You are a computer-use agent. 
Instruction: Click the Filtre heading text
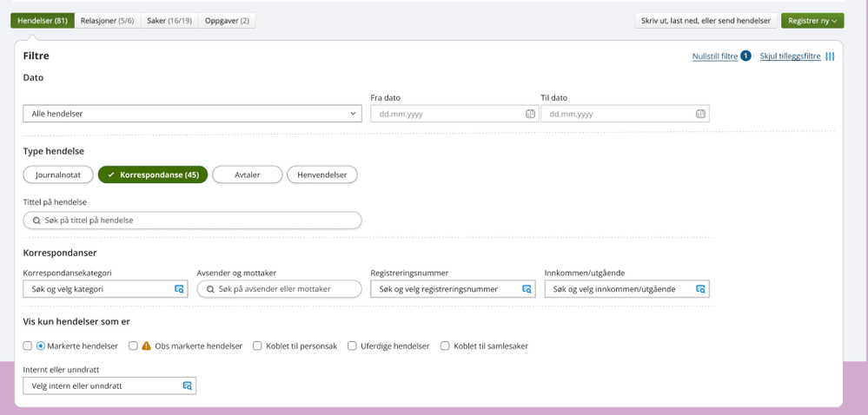(x=36, y=56)
